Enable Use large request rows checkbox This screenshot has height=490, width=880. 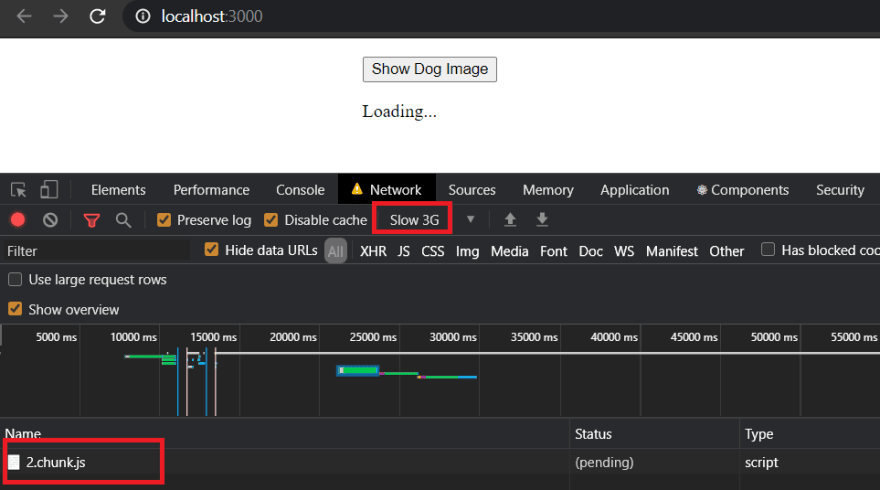(x=15, y=280)
